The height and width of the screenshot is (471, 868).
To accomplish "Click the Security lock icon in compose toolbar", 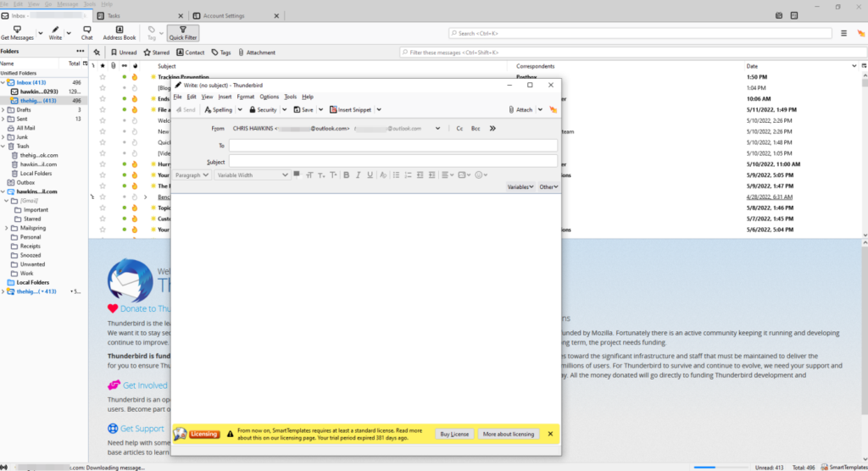I will (253, 109).
